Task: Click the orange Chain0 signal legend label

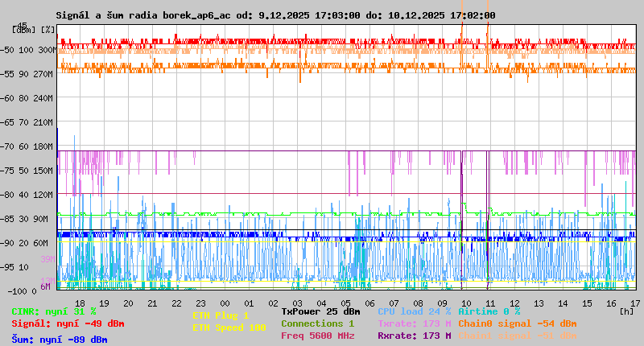Action: 517,323
